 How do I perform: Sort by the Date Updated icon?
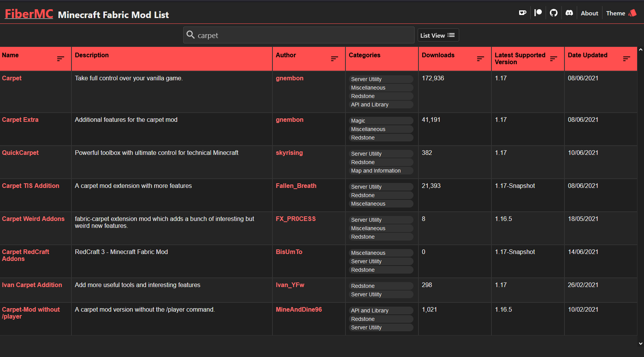(626, 59)
